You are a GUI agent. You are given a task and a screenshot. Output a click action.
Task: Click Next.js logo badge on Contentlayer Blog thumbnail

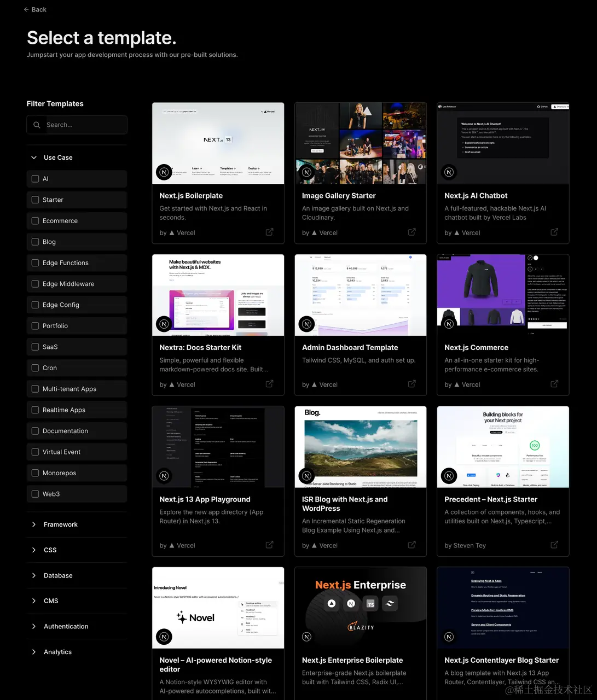coord(449,637)
